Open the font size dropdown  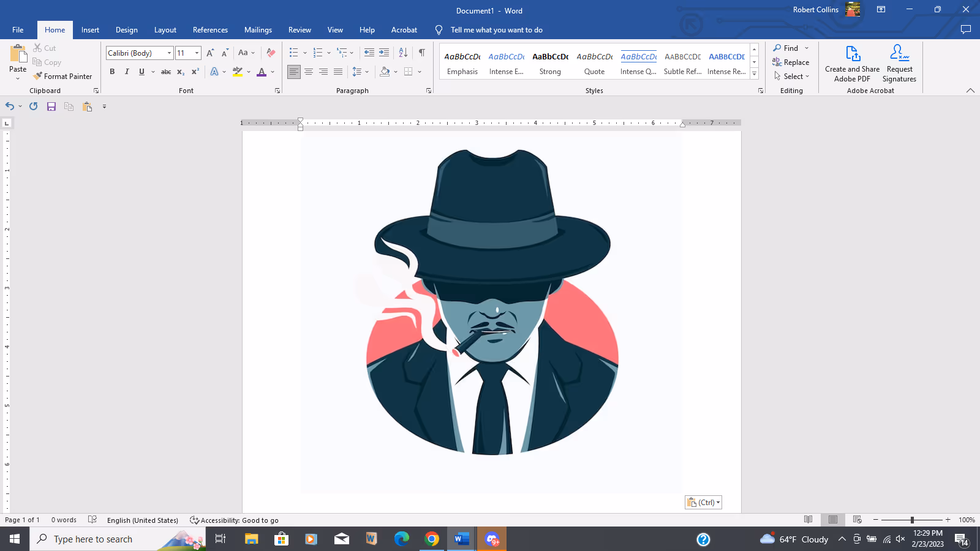click(x=197, y=53)
